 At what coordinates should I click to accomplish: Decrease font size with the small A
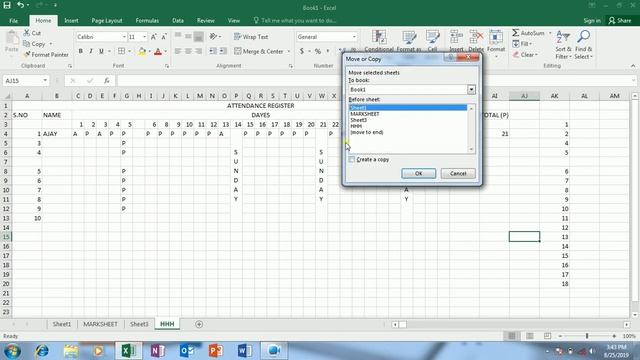pyautogui.click(x=164, y=37)
